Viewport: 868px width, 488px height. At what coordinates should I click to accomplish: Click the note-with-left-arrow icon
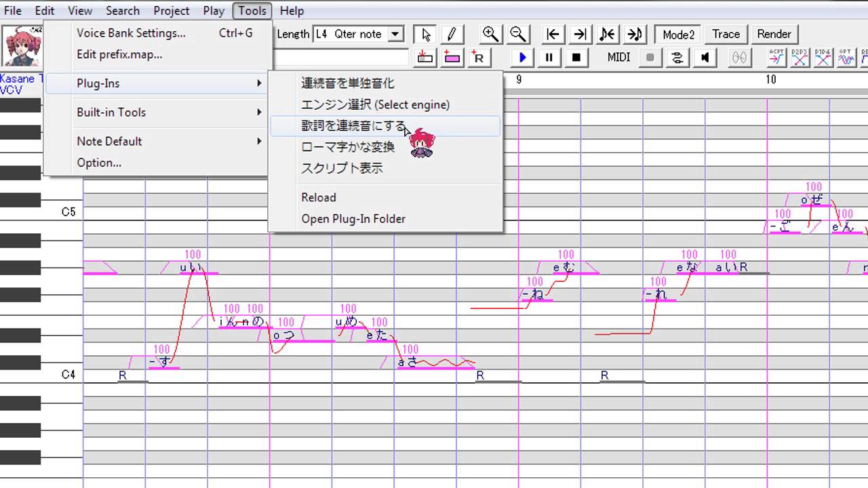point(608,34)
